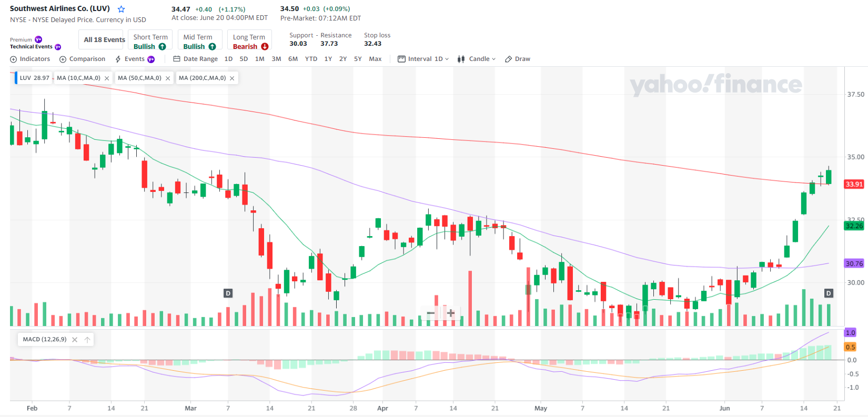Select the 1D date range
The image size is (868, 417).
[x=228, y=59]
